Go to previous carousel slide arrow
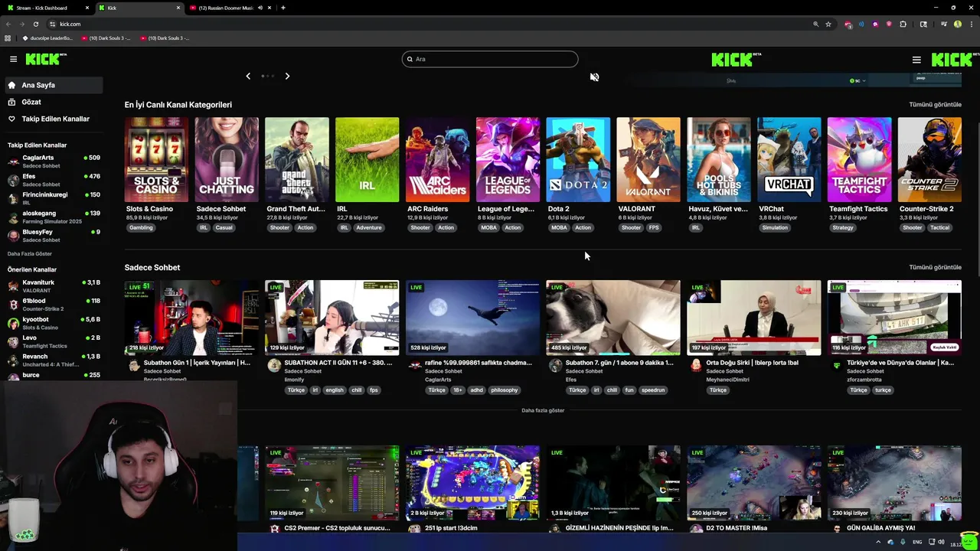Screen dimensions: 980x551 coord(248,76)
